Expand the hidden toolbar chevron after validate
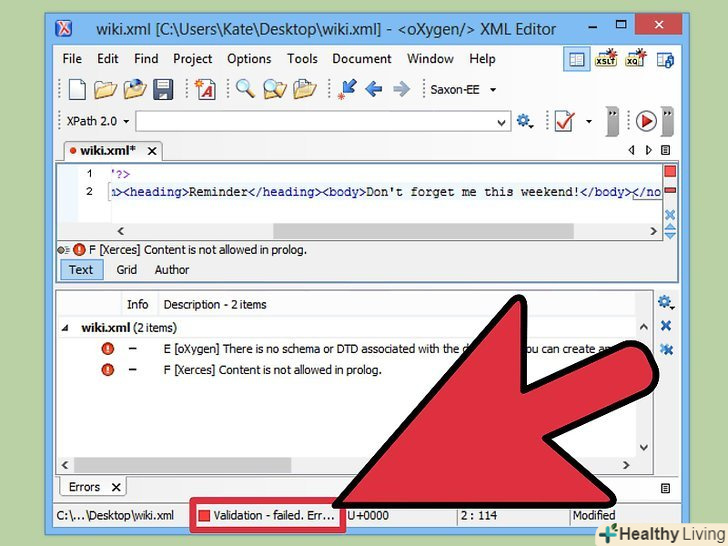This screenshot has width=728, height=546. click(612, 121)
